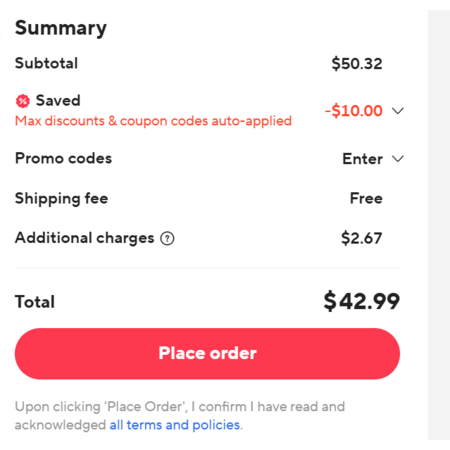450x450 pixels.
Task: Click the Place order button
Action: click(207, 354)
